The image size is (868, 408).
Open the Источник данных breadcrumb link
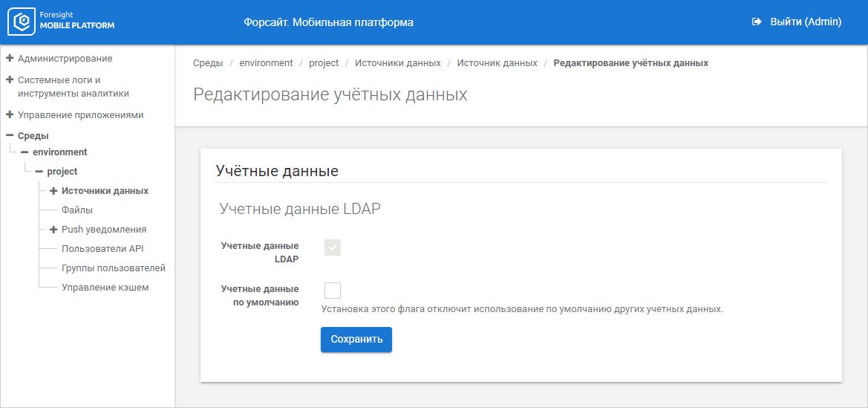[x=497, y=63]
